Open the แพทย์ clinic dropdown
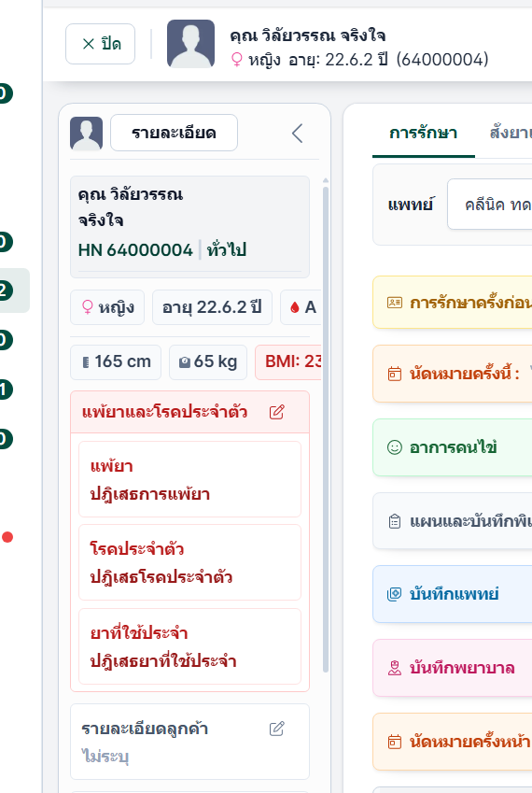Image resolution: width=532 pixels, height=793 pixels. pyautogui.click(x=490, y=205)
